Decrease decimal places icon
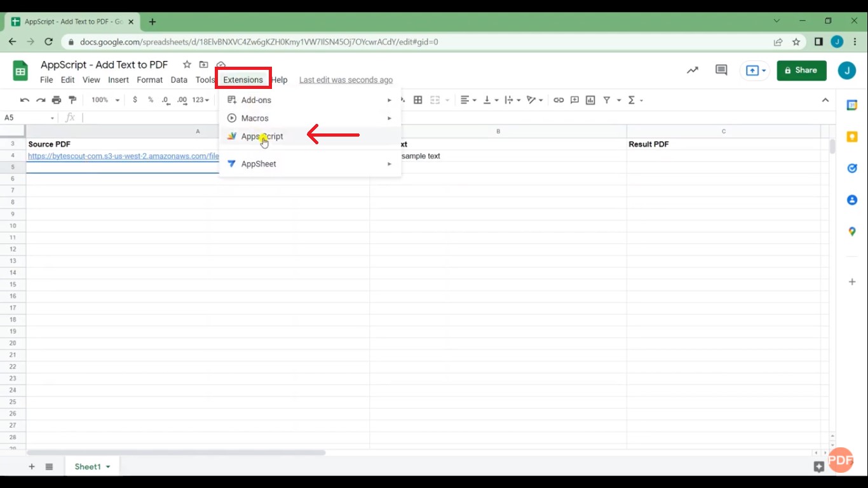Viewport: 868px width, 488px height. point(166,100)
